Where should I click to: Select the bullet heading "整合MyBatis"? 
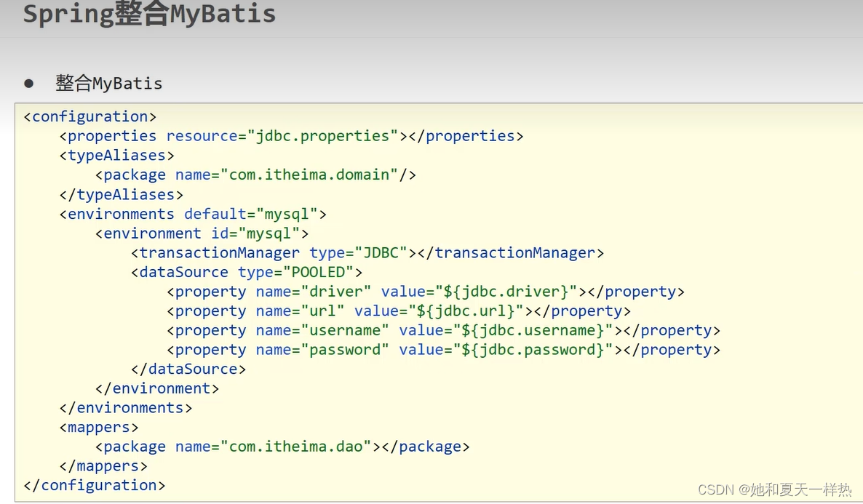[109, 83]
